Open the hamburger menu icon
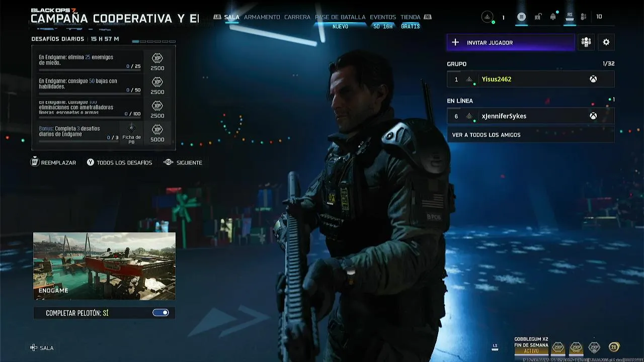The height and width of the screenshot is (362, 644). pos(521,17)
